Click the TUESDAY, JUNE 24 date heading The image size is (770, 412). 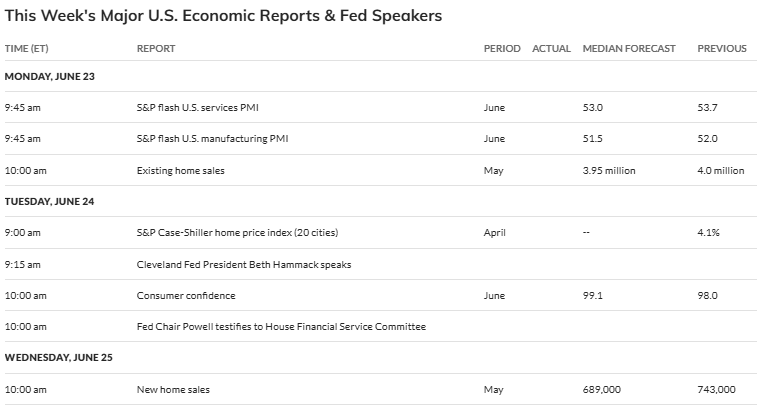pyautogui.click(x=49, y=201)
